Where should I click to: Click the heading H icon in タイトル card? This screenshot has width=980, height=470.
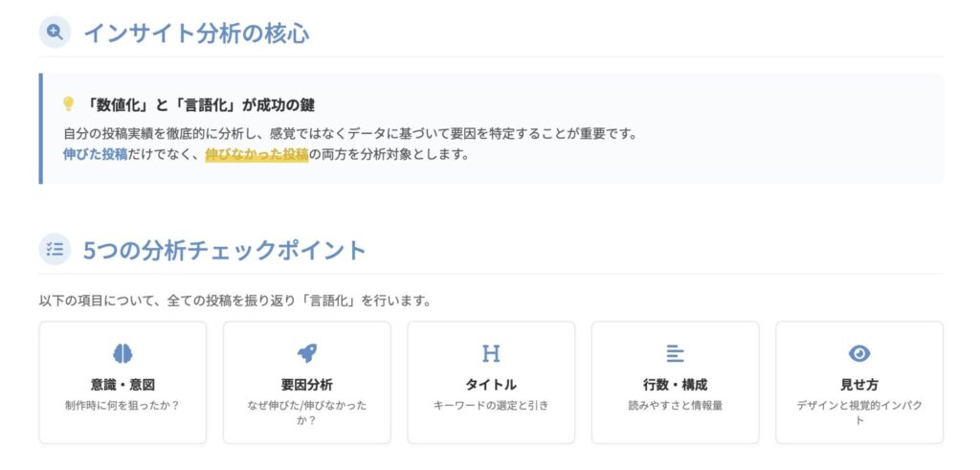(491, 353)
